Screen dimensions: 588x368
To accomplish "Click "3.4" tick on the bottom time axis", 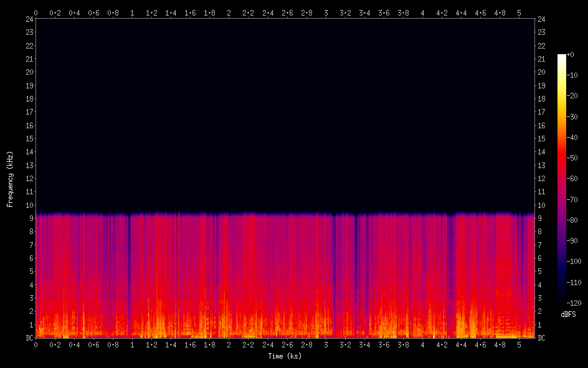I will [364, 345].
